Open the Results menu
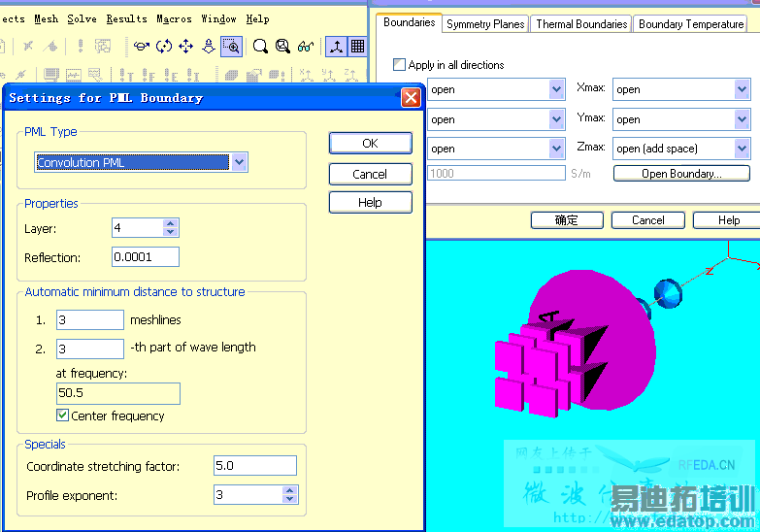The image size is (760, 532). pyautogui.click(x=126, y=18)
